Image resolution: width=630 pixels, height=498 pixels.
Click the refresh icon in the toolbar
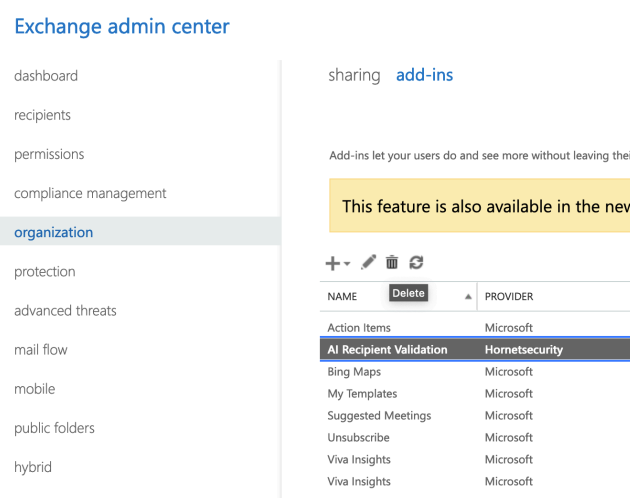pos(416,262)
